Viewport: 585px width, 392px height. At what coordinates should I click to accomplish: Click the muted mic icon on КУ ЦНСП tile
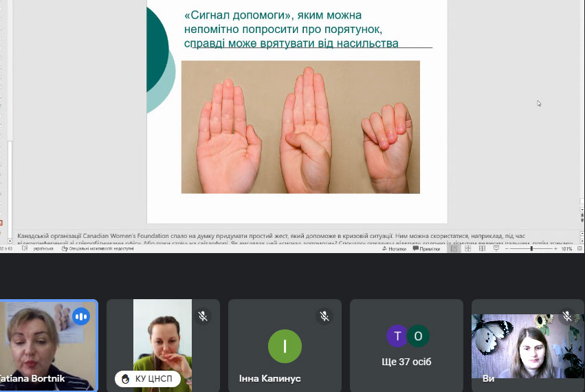tap(203, 316)
